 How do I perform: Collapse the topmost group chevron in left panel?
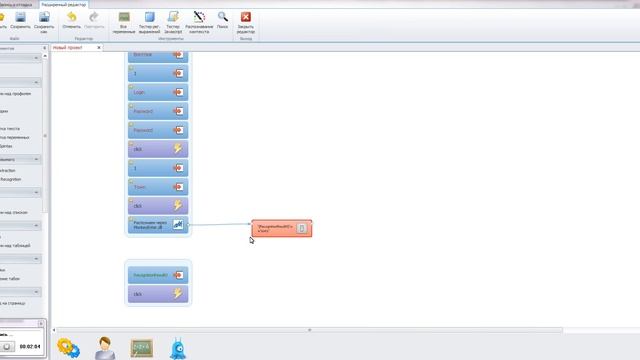click(36, 58)
